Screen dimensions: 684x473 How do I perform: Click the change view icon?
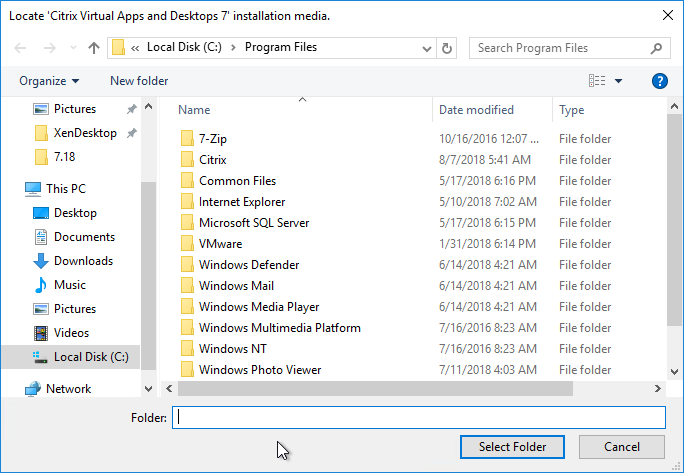click(597, 81)
